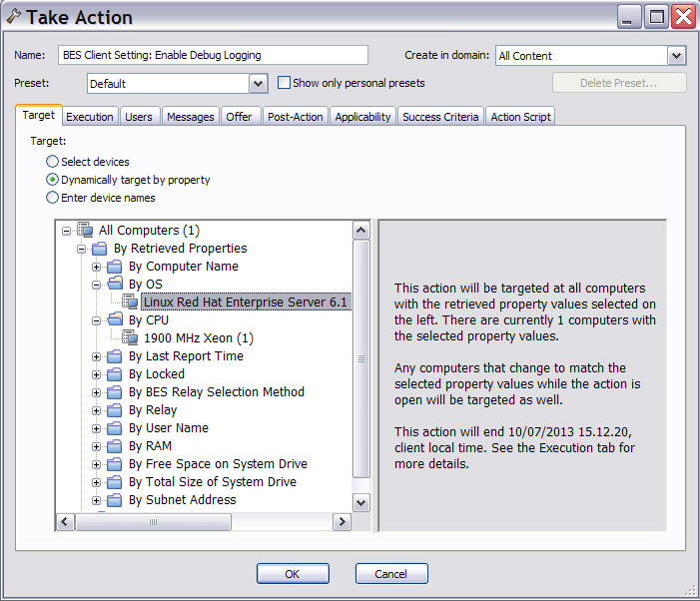Screen dimensions: 700x601
Task: Collapse the By OS node
Action: [x=97, y=285]
